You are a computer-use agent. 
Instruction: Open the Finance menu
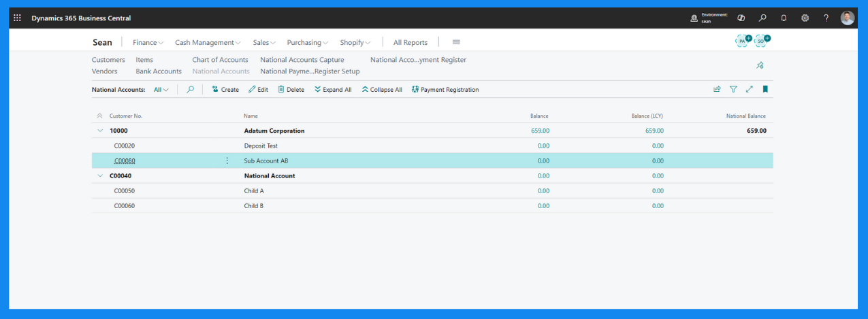[x=148, y=42]
